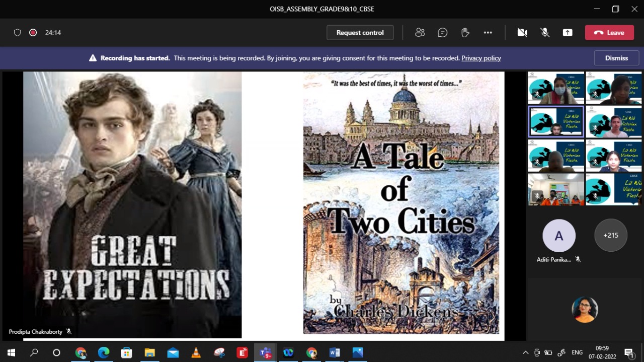
Task: Click the Prodipta Chakraborty presenter name label
Action: [x=35, y=332]
